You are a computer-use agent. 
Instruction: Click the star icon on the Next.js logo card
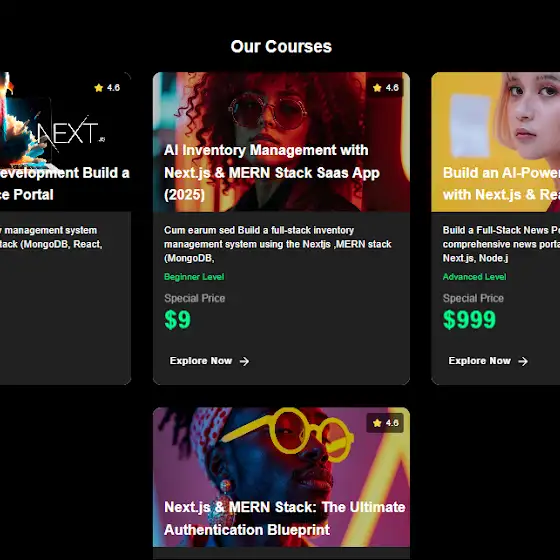pyautogui.click(x=99, y=88)
